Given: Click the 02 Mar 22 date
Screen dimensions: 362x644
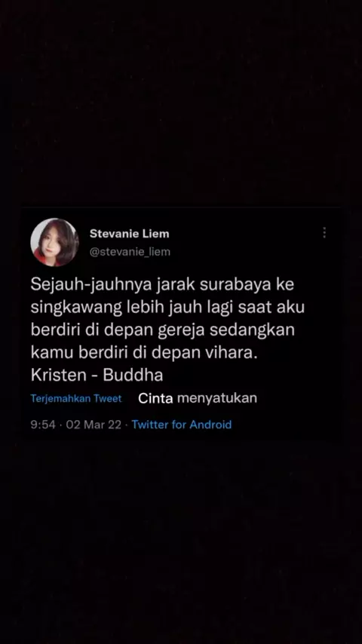Looking at the screenshot, I should (x=94, y=425).
